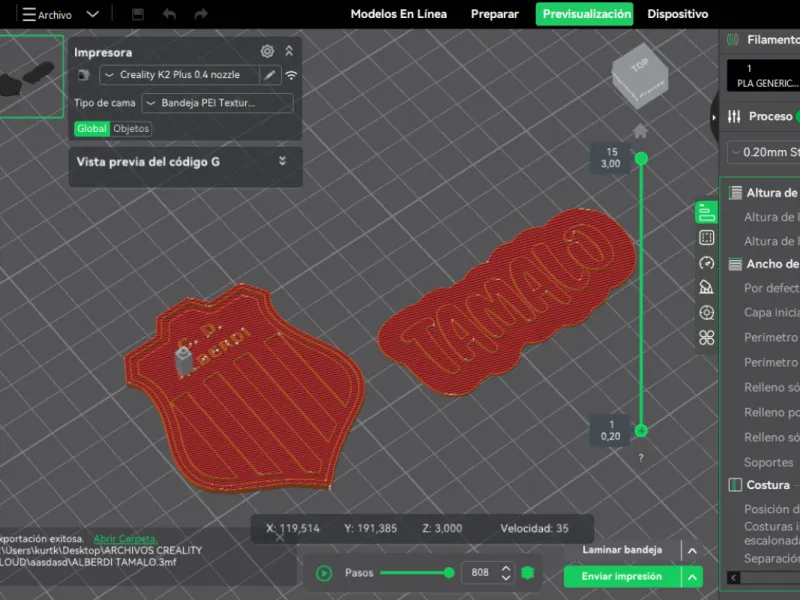Screen dimensions: 800x600
Task: Click the top layer slider handle at 15
Action: click(641, 159)
